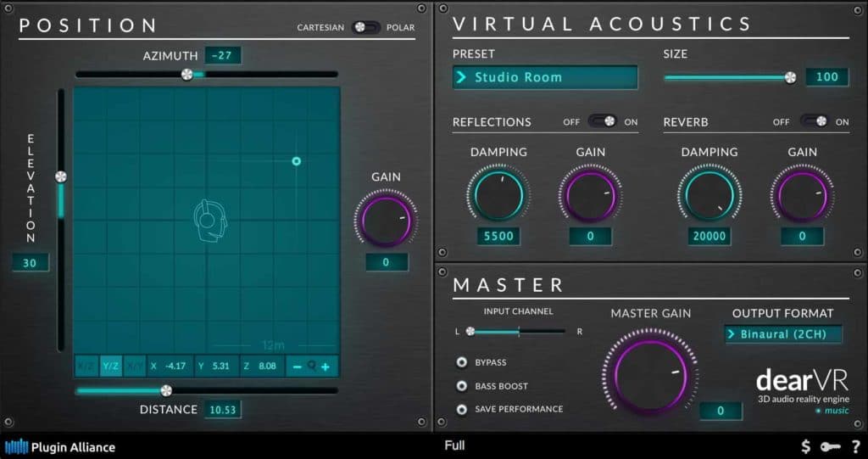The width and height of the screenshot is (868, 459).
Task: Click the Master Gain value field
Action: coord(721,411)
